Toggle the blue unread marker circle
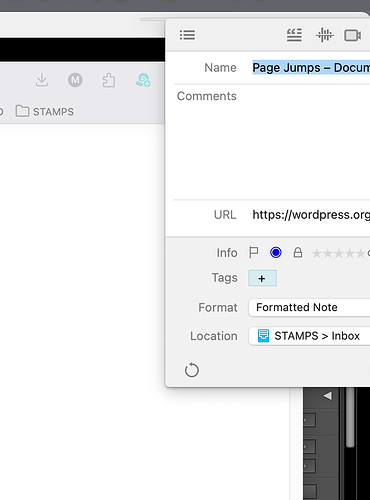The image size is (370, 500). (x=276, y=253)
